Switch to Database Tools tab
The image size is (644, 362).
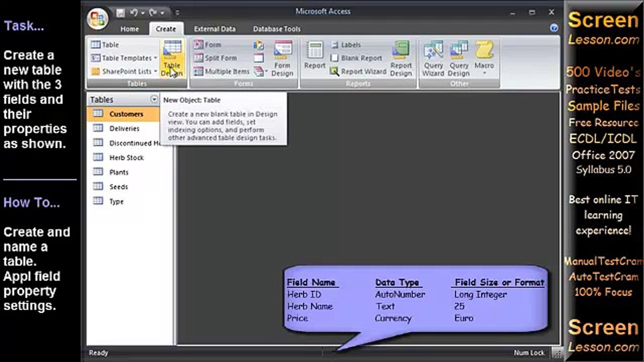277,29
